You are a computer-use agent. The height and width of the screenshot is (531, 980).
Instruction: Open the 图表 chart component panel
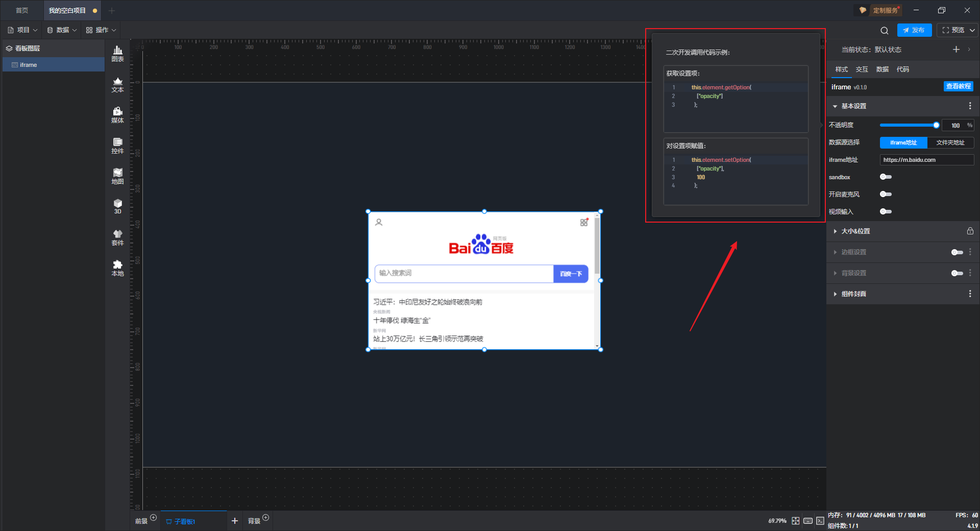pos(117,53)
